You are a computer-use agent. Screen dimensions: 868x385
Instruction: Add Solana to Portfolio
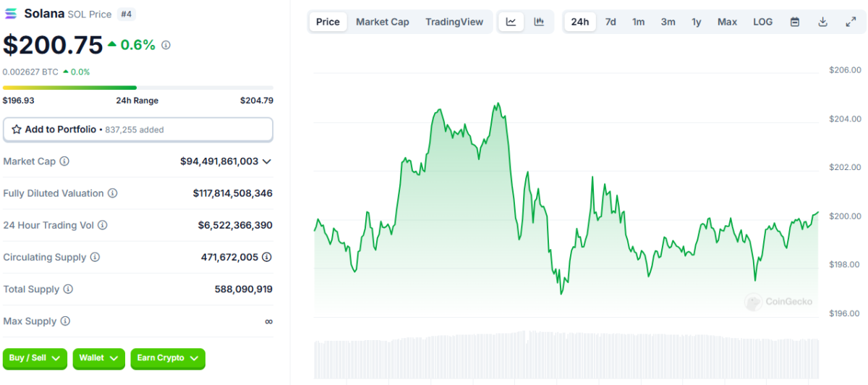coord(138,130)
